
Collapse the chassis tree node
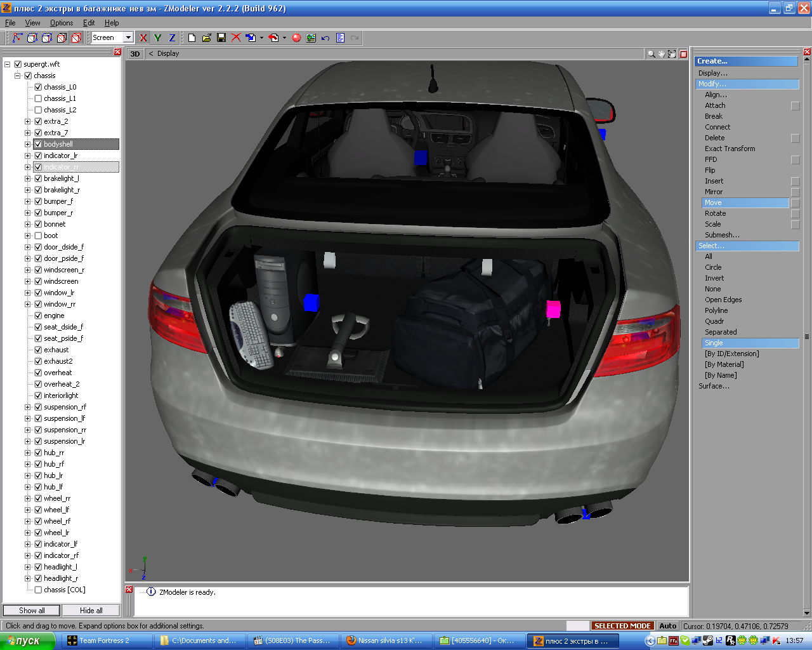pos(18,76)
